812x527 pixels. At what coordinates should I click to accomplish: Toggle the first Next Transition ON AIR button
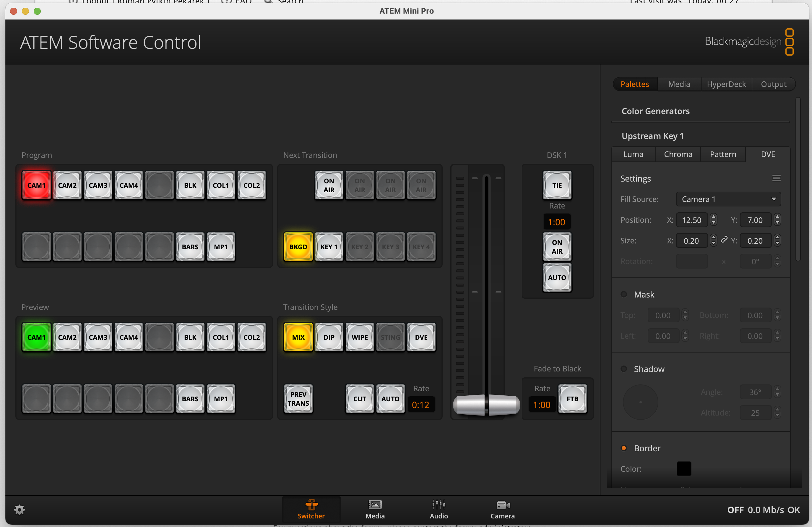(329, 185)
